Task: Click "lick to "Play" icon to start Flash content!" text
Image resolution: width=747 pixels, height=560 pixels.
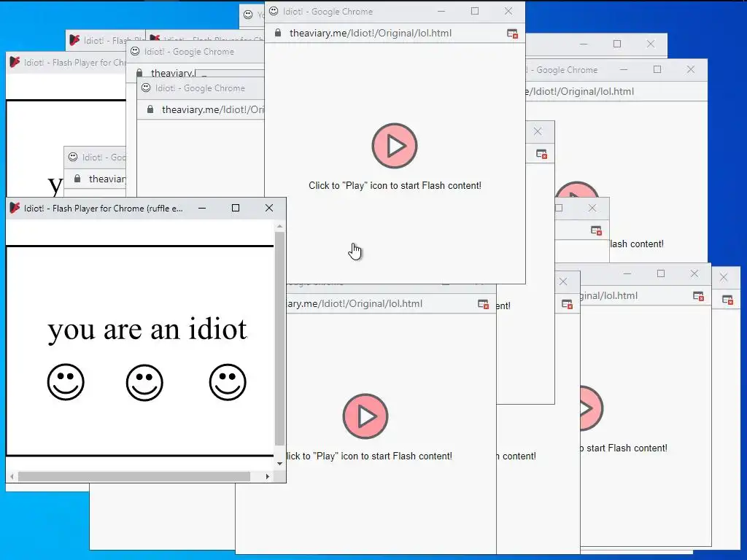Action: tap(370, 456)
